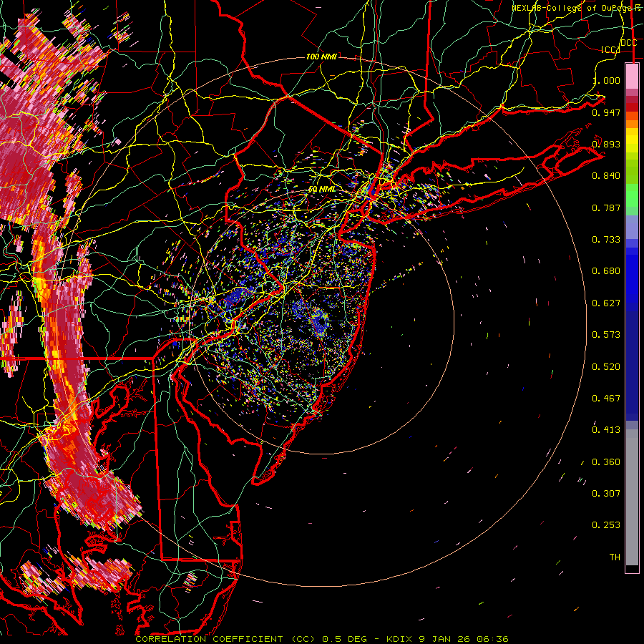644x644 pixels.
Task: Pick the light pink segment of color bar
Action: [632, 77]
